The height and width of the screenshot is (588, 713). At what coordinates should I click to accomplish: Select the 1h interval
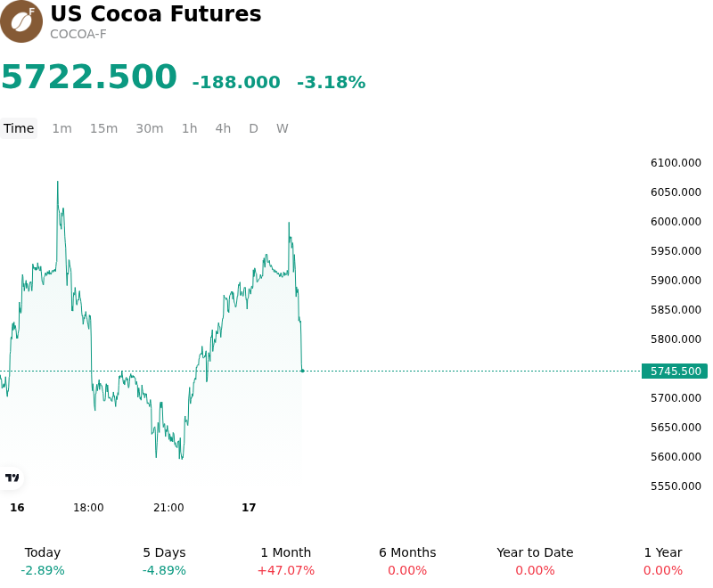190,128
